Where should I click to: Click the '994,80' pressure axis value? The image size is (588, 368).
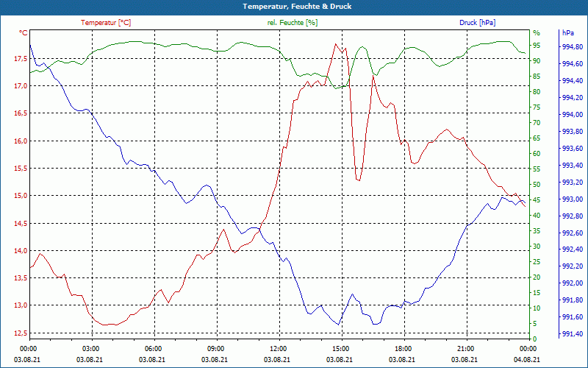coord(573,47)
